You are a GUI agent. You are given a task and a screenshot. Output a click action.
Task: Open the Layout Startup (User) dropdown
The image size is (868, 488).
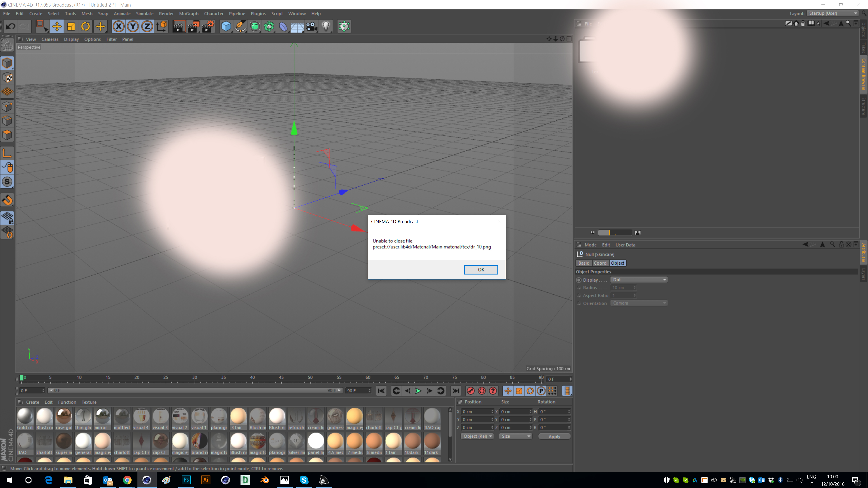(833, 14)
